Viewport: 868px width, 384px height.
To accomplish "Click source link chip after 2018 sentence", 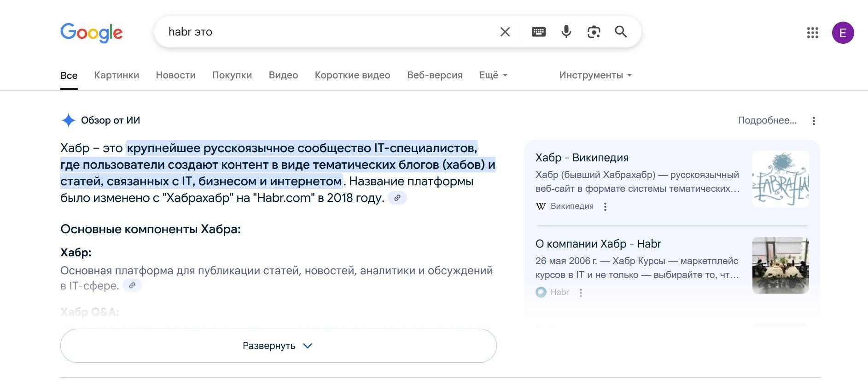I will tap(397, 198).
